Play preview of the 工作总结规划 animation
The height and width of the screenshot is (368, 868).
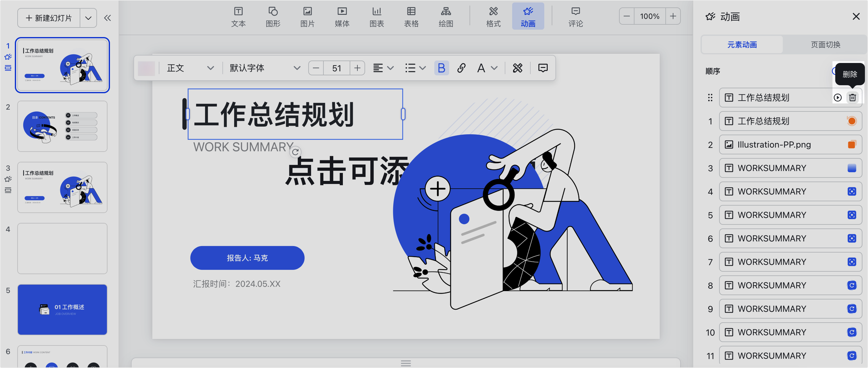point(837,98)
